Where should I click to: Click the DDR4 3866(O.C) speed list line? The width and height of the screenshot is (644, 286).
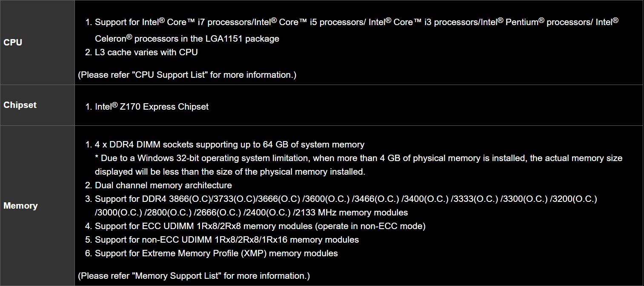coord(346,199)
